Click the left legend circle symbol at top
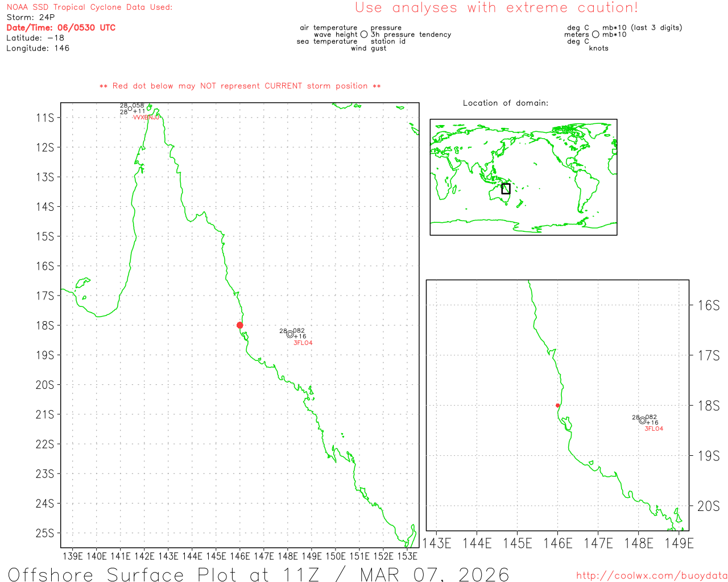This screenshot has height=582, width=728. coord(364,35)
